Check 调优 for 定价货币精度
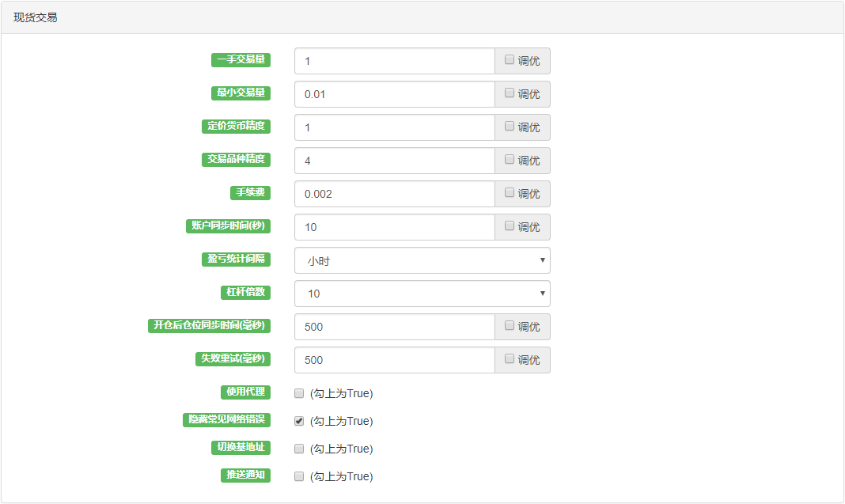Viewport: 845px width, 504px height. point(510,127)
